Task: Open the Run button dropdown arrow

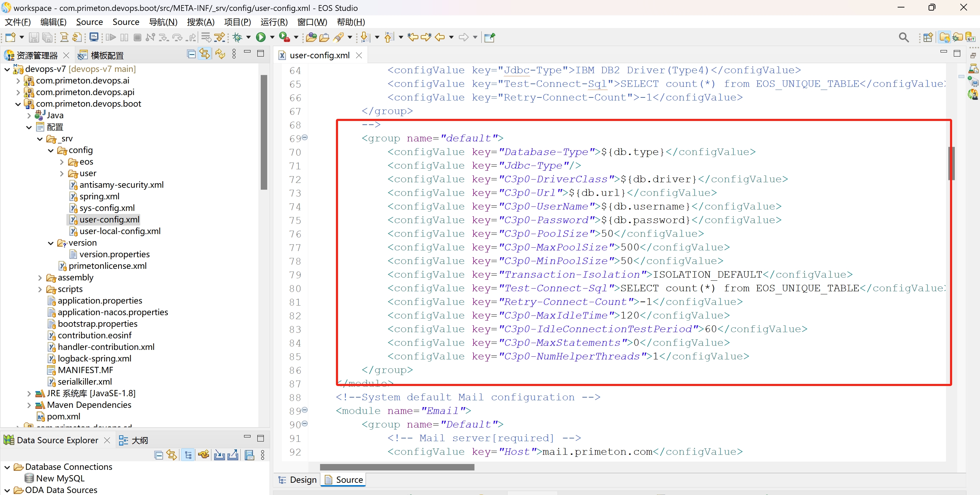Action: click(272, 37)
